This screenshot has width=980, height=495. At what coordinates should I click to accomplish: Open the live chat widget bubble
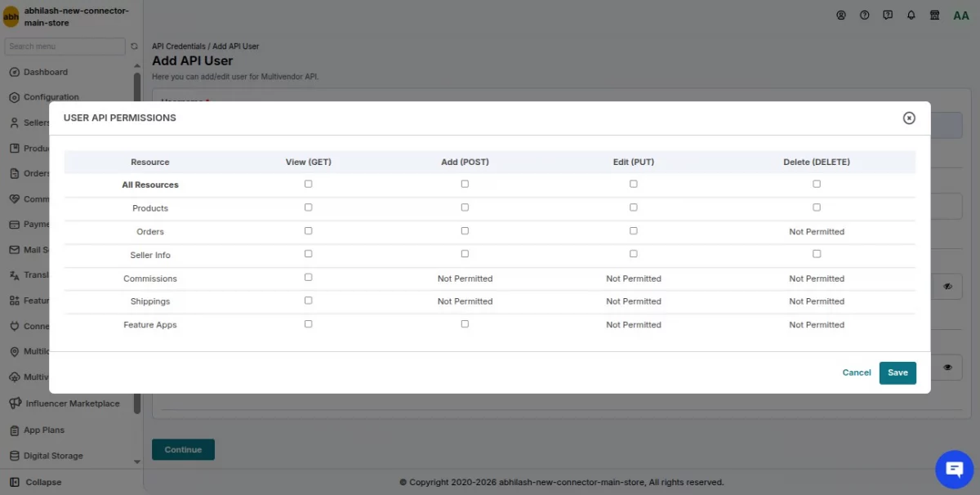coord(955,469)
